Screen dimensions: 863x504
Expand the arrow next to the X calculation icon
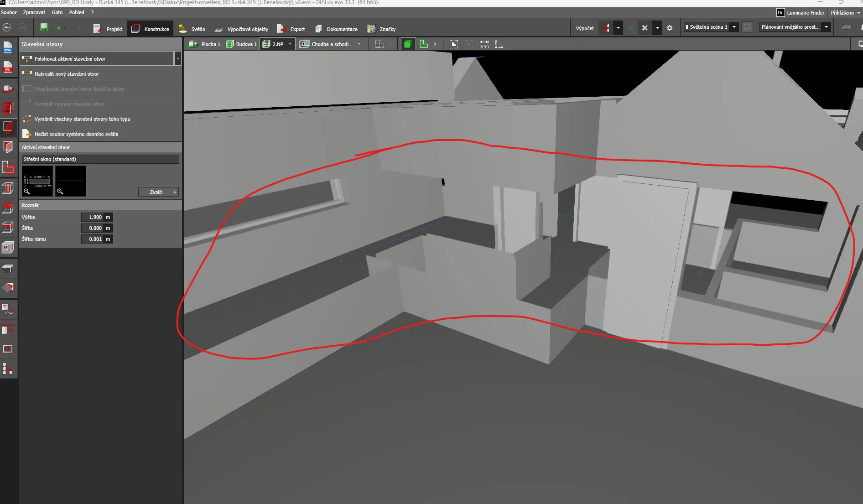tap(657, 28)
